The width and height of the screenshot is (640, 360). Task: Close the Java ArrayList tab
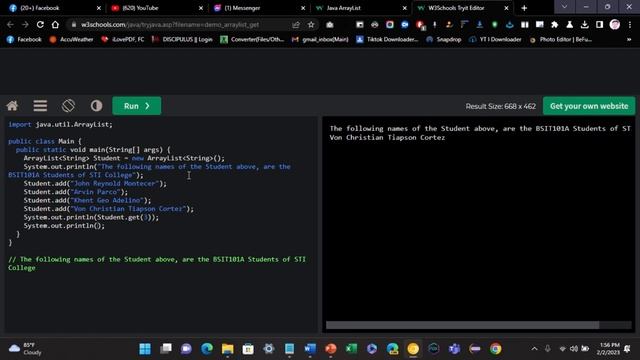[404, 8]
